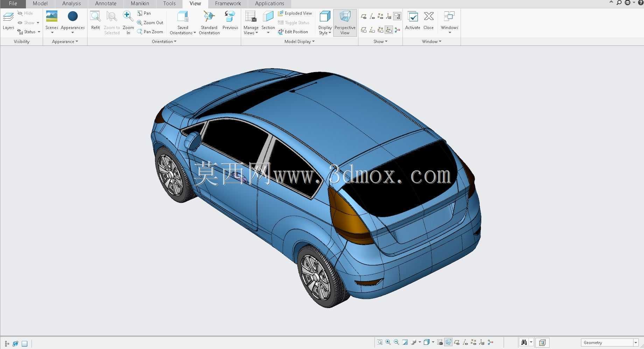Switch to the Manikin tab
644x349 pixels.
pyautogui.click(x=140, y=3)
